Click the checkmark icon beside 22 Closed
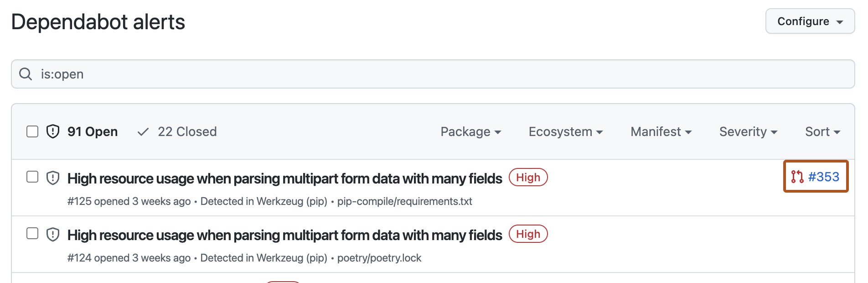 coord(143,132)
